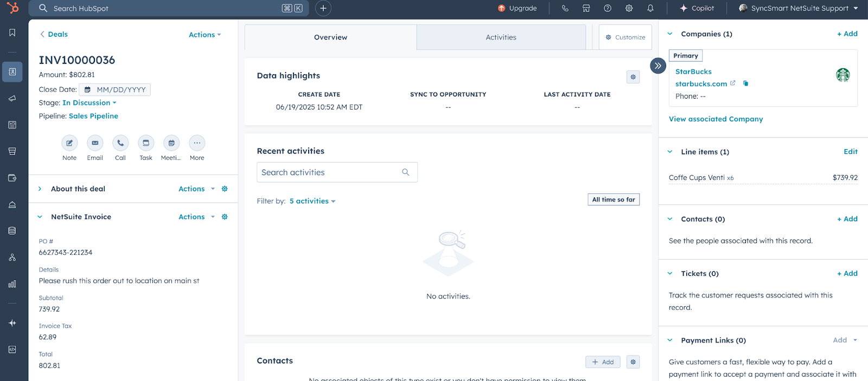
Task: Collapse the right sidebar with double-arrow button
Action: tap(658, 66)
